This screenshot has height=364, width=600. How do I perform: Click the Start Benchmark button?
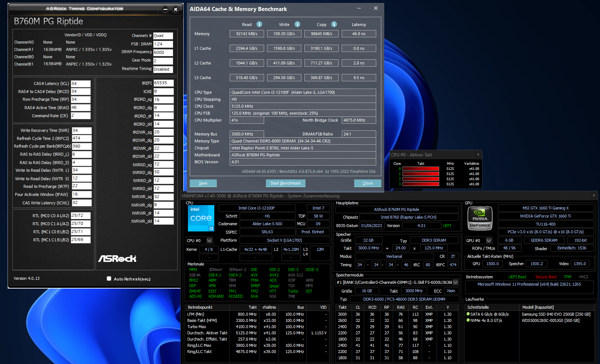click(x=285, y=183)
